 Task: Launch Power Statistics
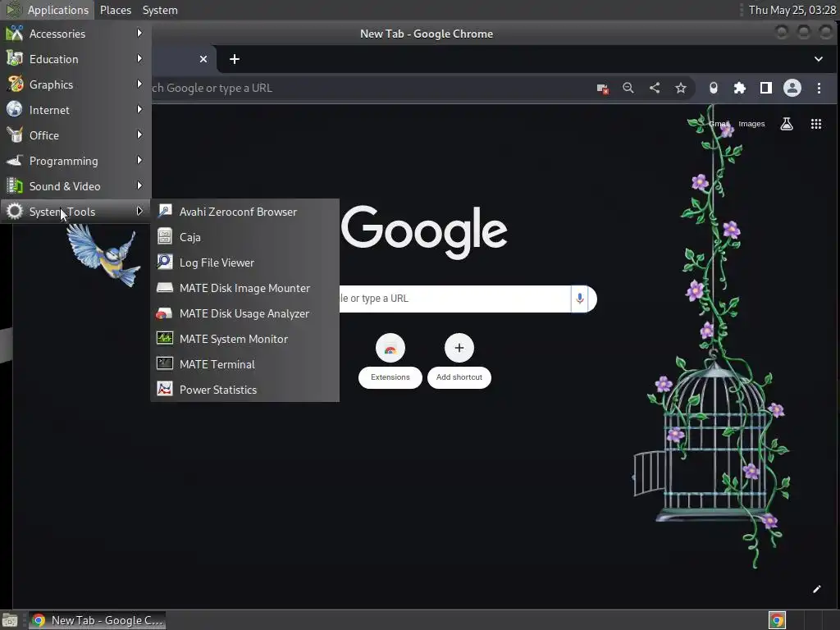coord(244,390)
